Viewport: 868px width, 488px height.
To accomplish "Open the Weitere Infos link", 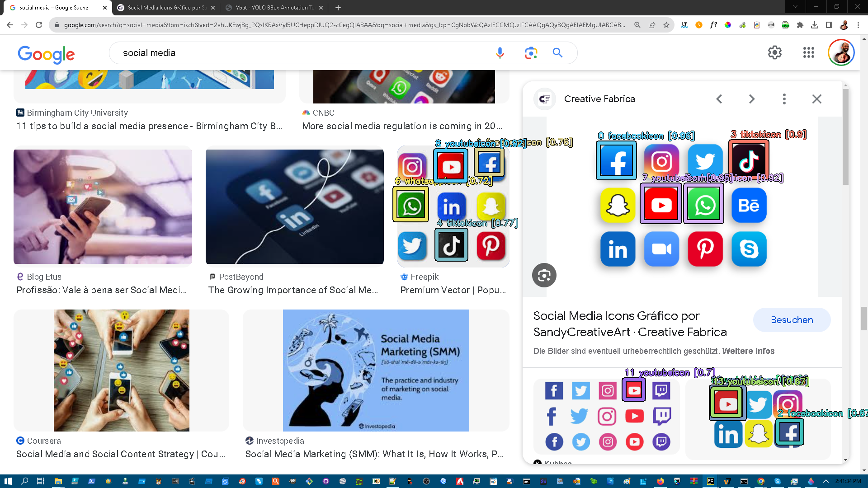I will (748, 351).
